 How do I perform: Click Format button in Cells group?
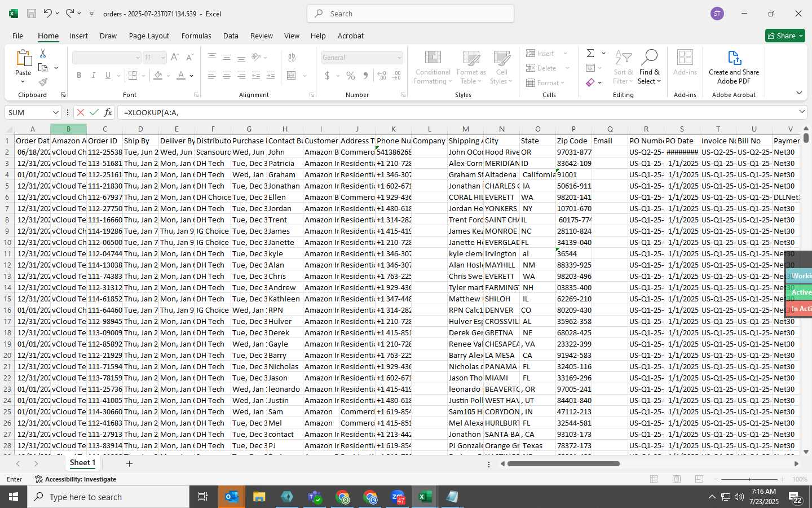pyautogui.click(x=545, y=82)
